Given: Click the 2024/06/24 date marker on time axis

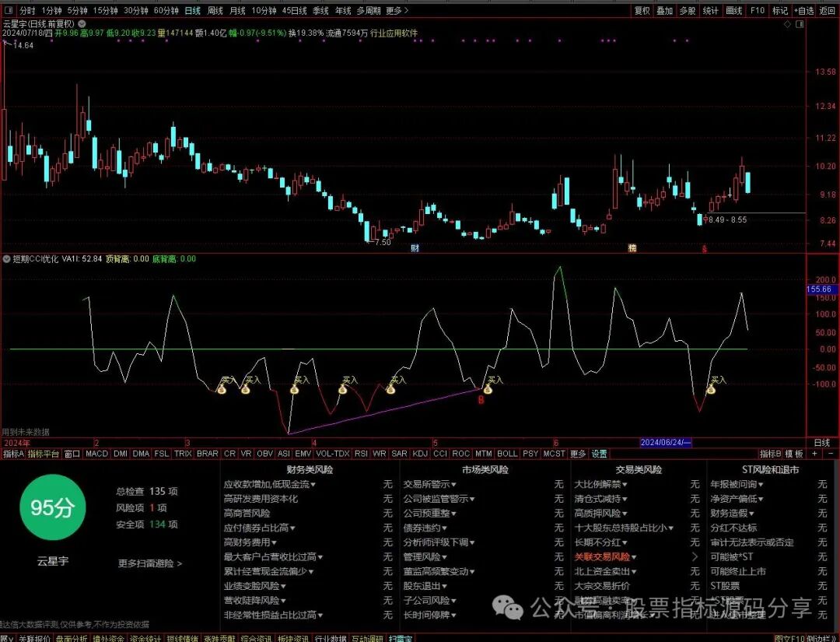Looking at the screenshot, I should tap(666, 443).
